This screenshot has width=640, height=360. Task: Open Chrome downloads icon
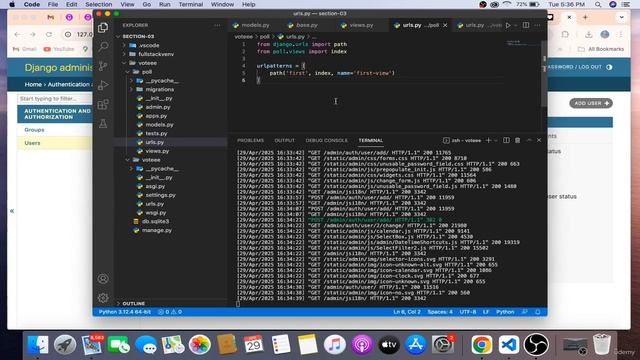click(589, 35)
